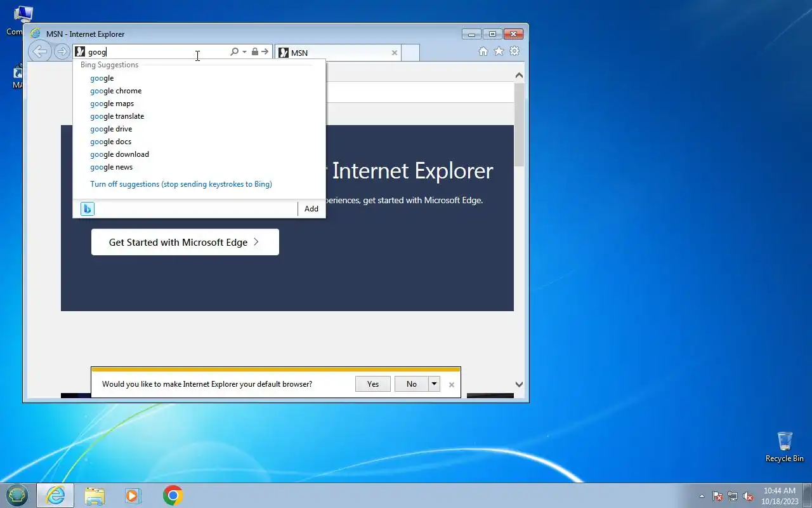Click the Action Center flag icon

tap(717, 496)
